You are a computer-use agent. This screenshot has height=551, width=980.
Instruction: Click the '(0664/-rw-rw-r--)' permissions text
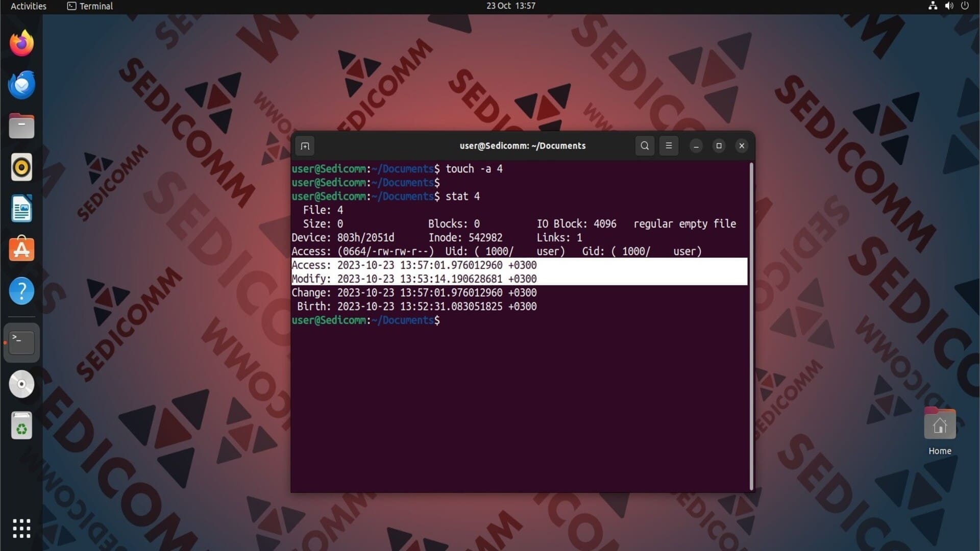pyautogui.click(x=385, y=252)
